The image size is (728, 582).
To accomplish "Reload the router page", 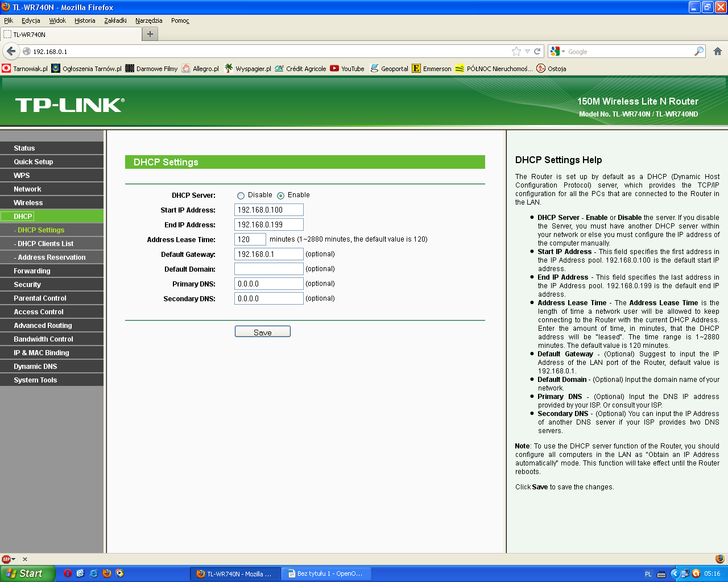I will click(537, 51).
